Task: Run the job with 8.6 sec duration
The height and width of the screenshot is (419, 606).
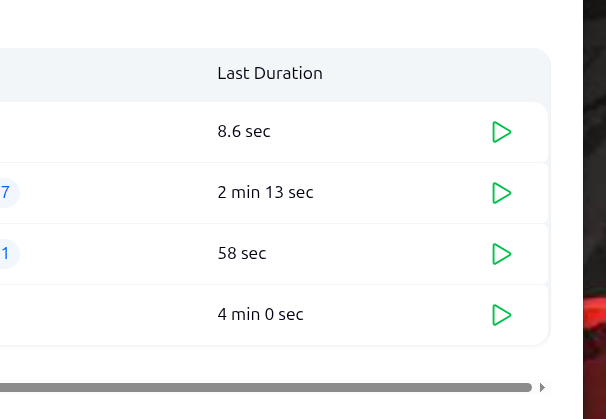Action: pos(502,132)
